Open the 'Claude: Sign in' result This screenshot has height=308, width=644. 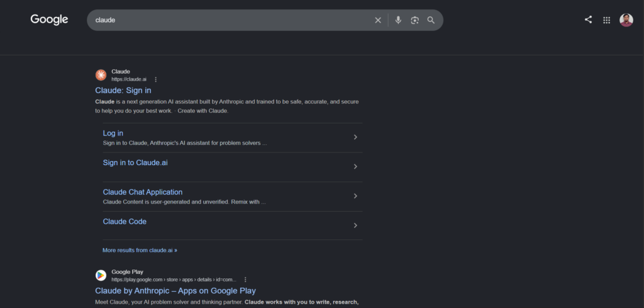[x=123, y=91]
